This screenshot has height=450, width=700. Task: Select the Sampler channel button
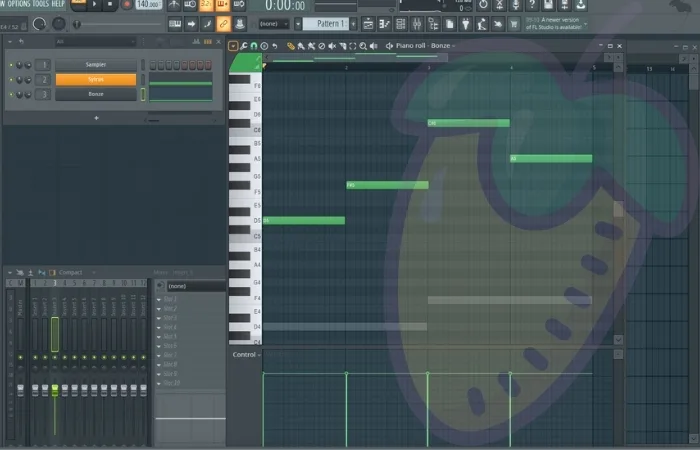coord(96,65)
